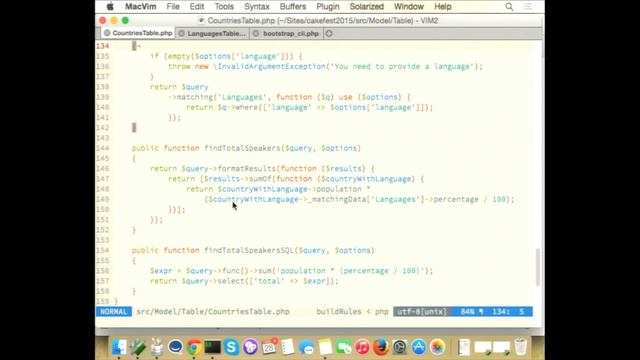Open the Buffers menu
640x360 pixels.
293,7
